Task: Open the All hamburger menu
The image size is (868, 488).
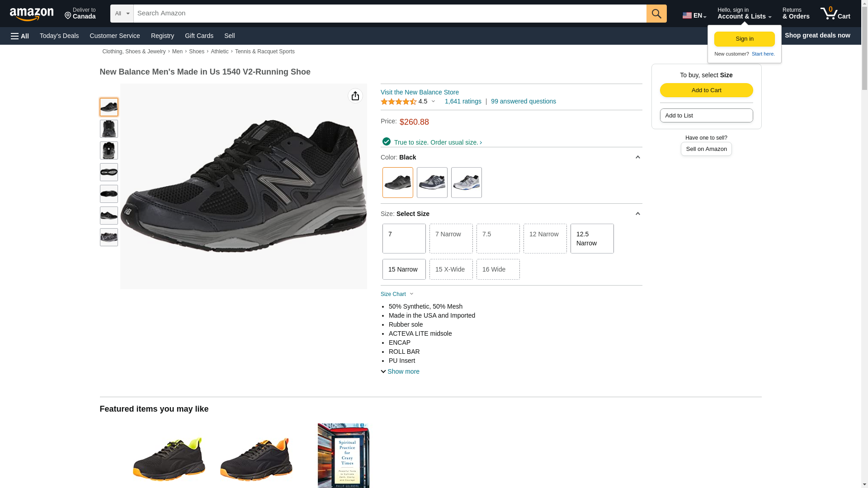Action: point(20,36)
